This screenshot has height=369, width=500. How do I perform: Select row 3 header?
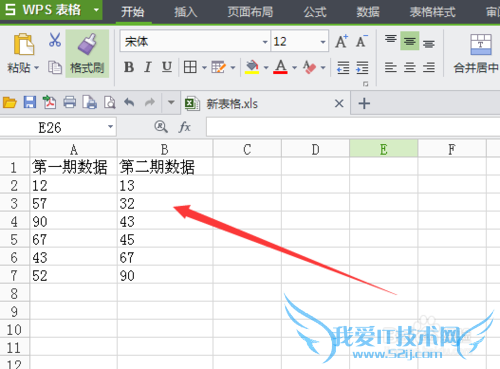click(14, 204)
